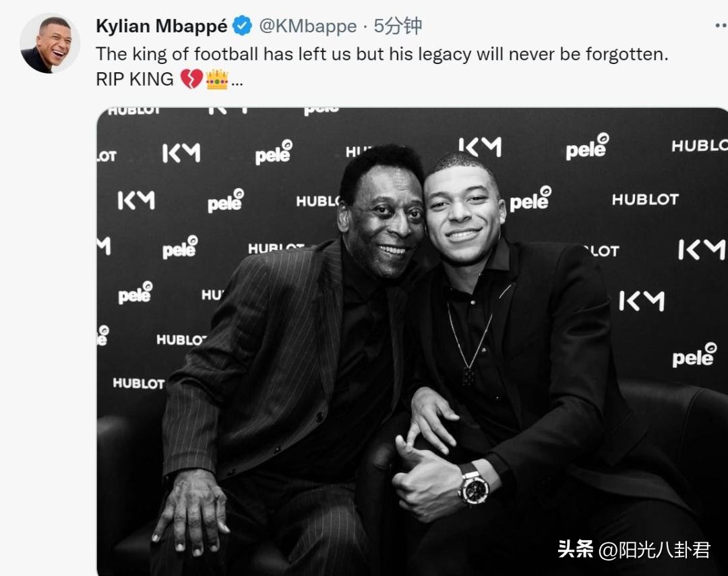Click the golden crown emoji
Screen dimensions: 728x576
(x=217, y=79)
